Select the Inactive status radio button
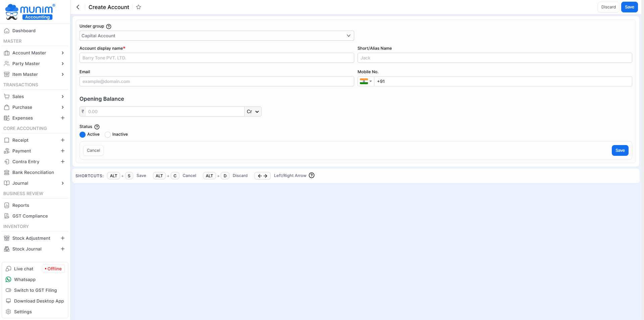This screenshot has width=644, height=320. 108,135
